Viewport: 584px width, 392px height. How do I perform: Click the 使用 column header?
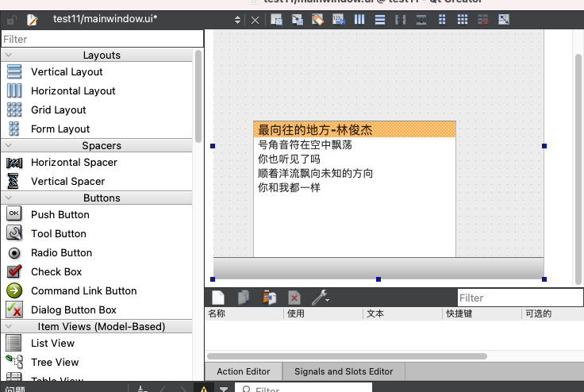pyautogui.click(x=323, y=313)
